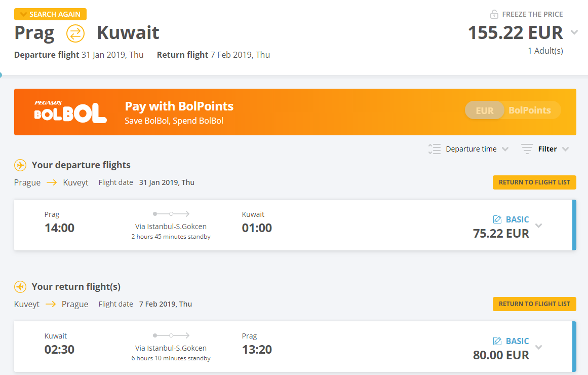Click the edit icon beside return BASIC

(497, 341)
